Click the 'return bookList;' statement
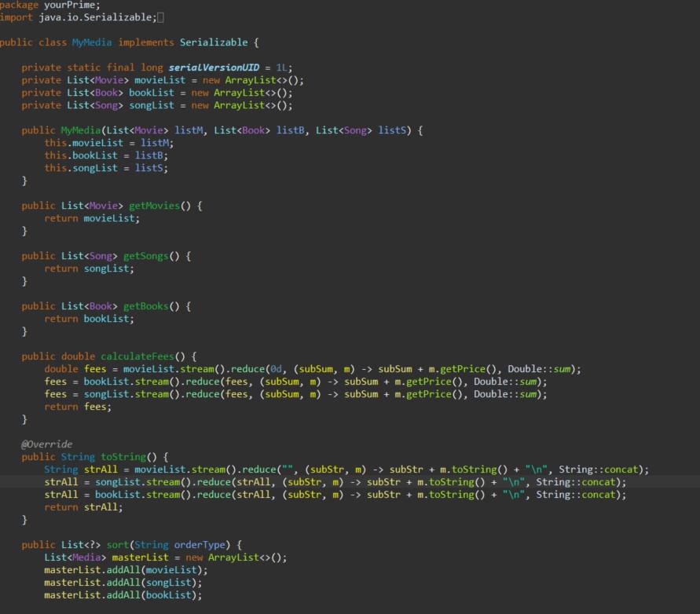This screenshot has width=700, height=614. (89, 319)
